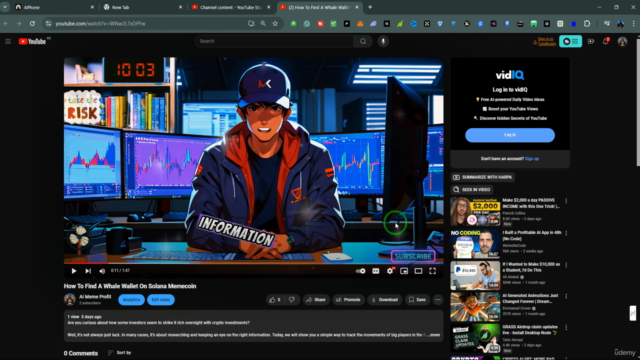Image resolution: width=640 pixels, height=360 pixels.
Task: Open the tab search dropdown arrow
Action: (x=5, y=7)
